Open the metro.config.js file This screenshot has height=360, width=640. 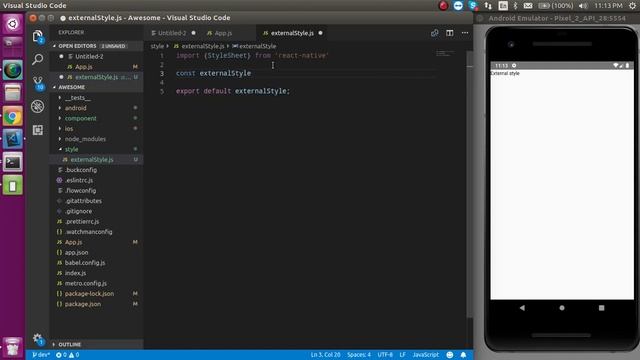pos(96,283)
